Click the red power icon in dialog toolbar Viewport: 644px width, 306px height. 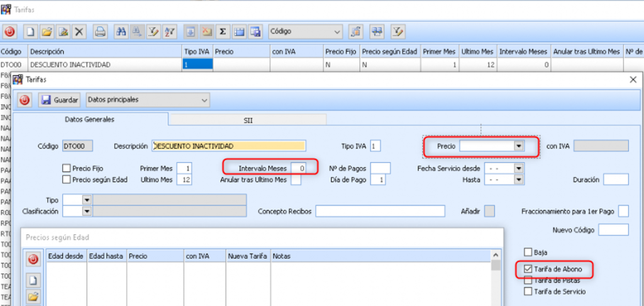click(25, 99)
